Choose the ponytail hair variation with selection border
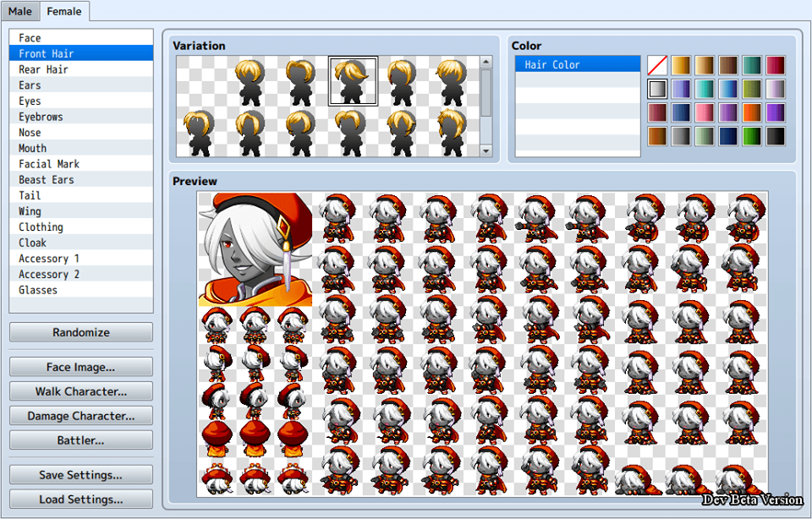The width and height of the screenshot is (812, 519). [x=354, y=81]
